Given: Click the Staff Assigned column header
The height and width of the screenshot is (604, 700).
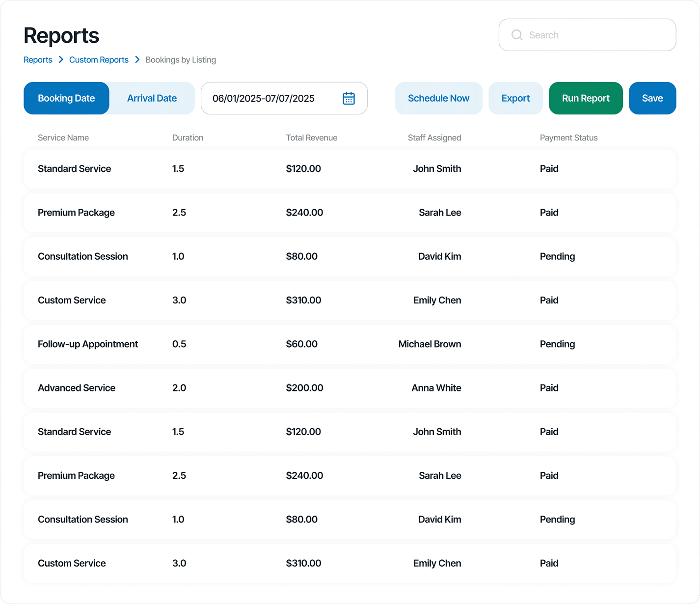Looking at the screenshot, I should [x=434, y=138].
